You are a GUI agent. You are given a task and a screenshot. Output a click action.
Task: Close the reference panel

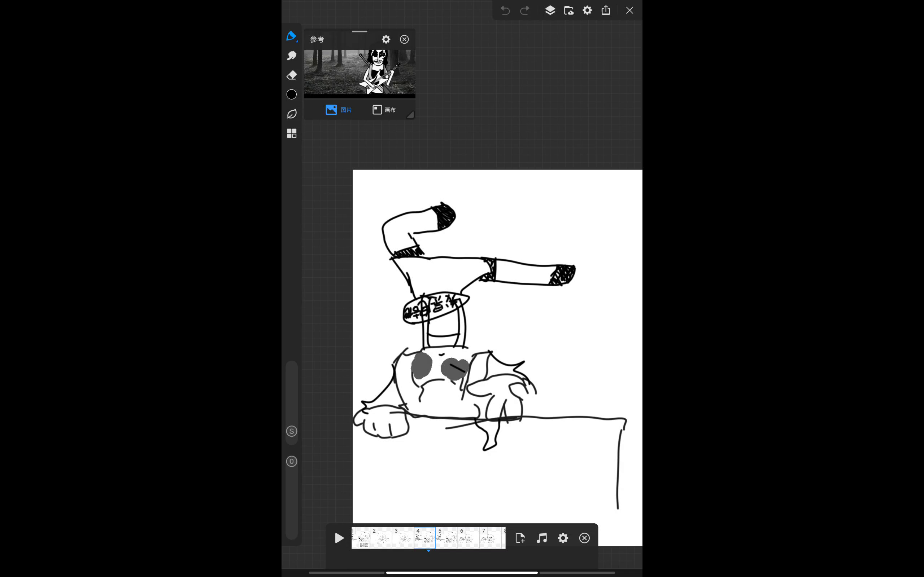pos(404,39)
